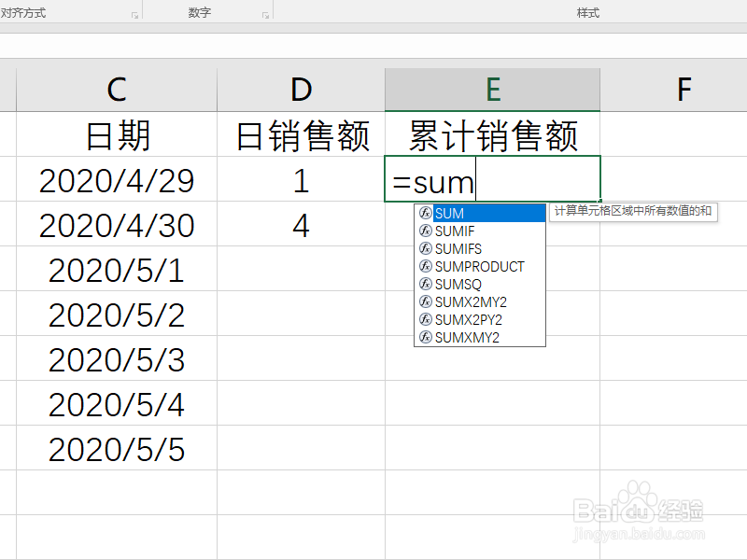Select the date cell 2020/5/3
This screenshot has height=560, width=747.
pyautogui.click(x=117, y=358)
